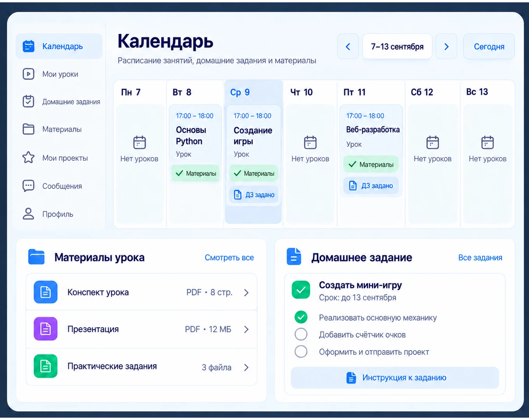Open Мои уроки in the sidebar

[x=59, y=74]
